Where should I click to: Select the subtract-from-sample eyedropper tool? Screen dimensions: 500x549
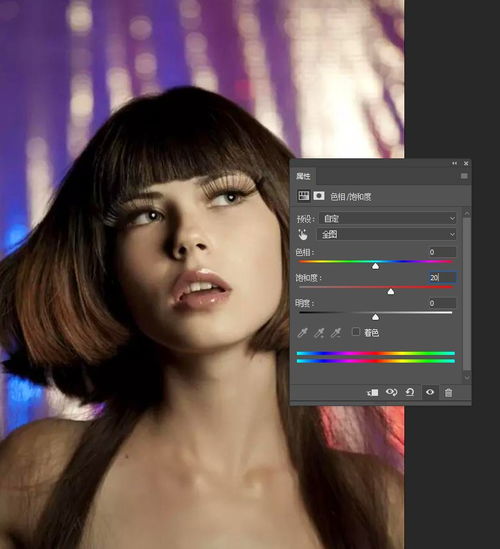click(x=335, y=333)
